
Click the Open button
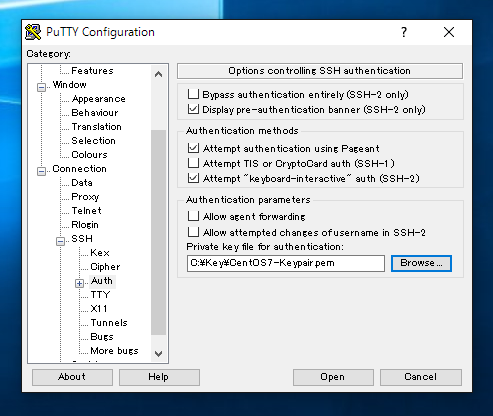[x=333, y=377]
